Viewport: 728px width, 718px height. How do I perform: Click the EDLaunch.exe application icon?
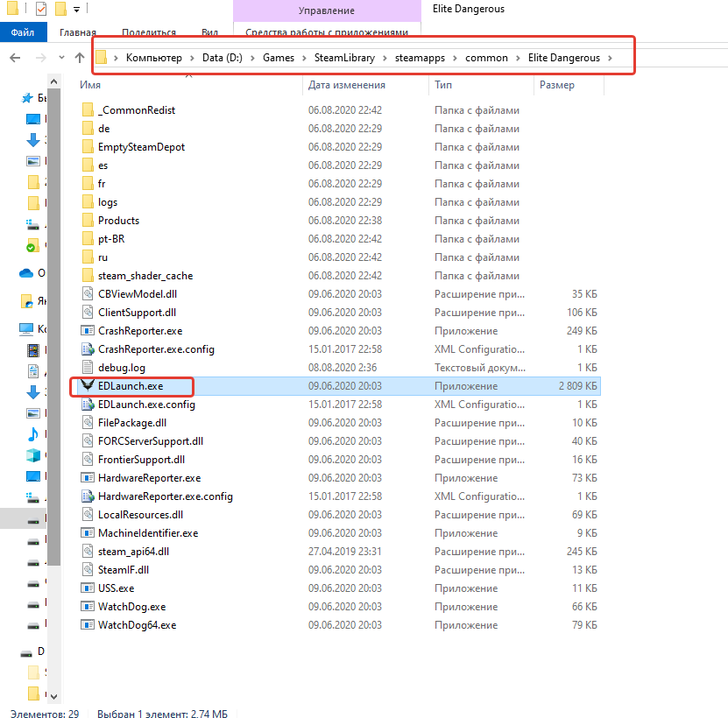coord(88,385)
